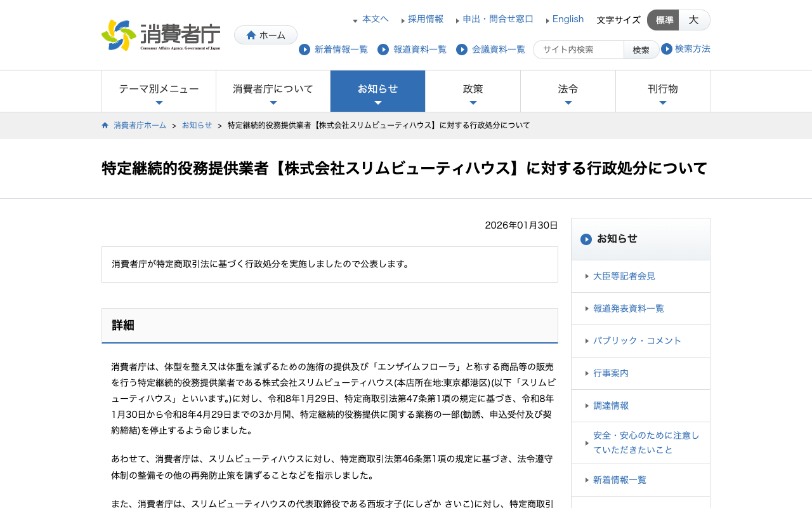
Task: Click the 詳細 section heading
Action: click(330, 326)
